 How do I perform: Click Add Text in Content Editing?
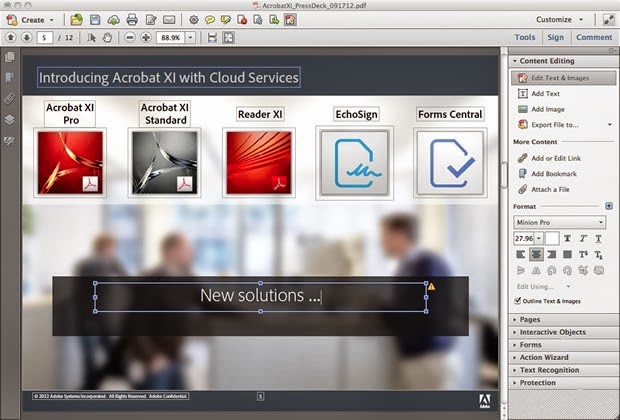[x=545, y=93]
